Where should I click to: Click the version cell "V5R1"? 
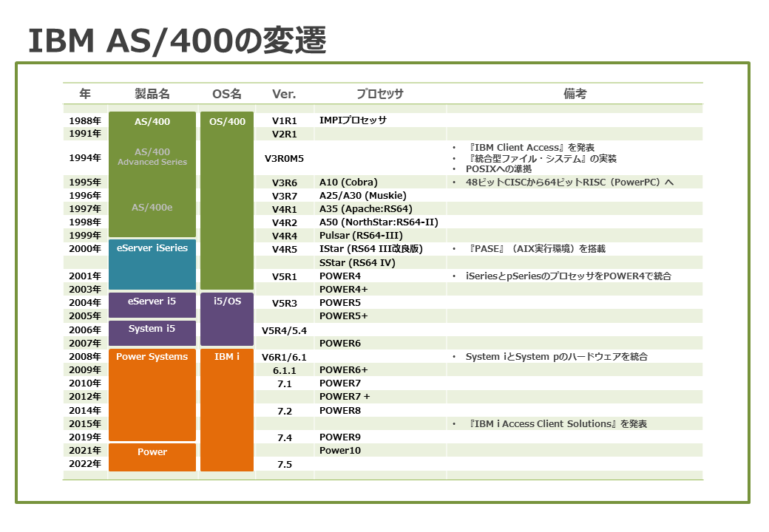[285, 277]
